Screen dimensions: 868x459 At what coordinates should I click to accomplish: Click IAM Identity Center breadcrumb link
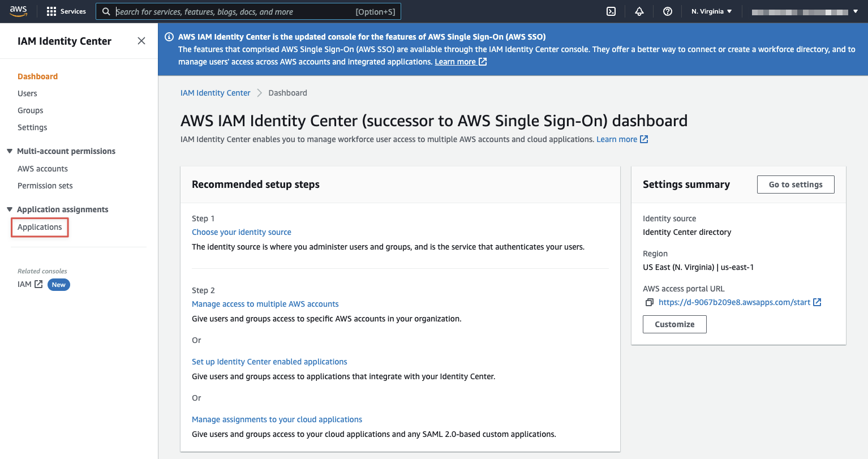[x=215, y=93]
